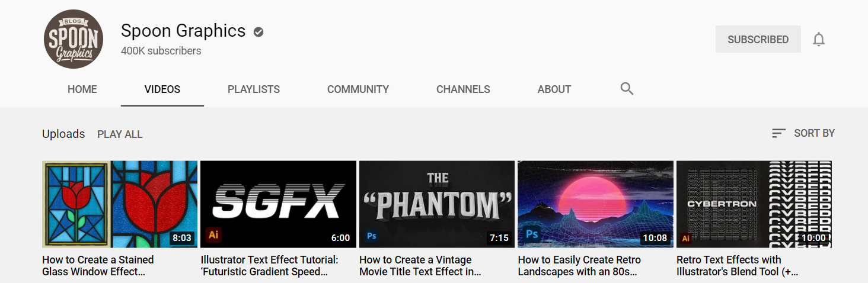Open the SORT BY dropdown
The width and height of the screenshot is (868, 283).
point(803,133)
